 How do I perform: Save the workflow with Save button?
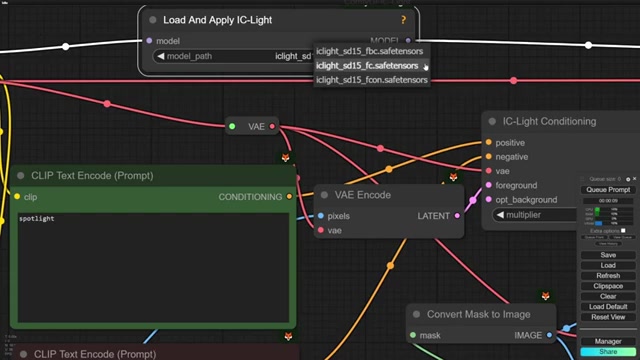pyautogui.click(x=608, y=255)
